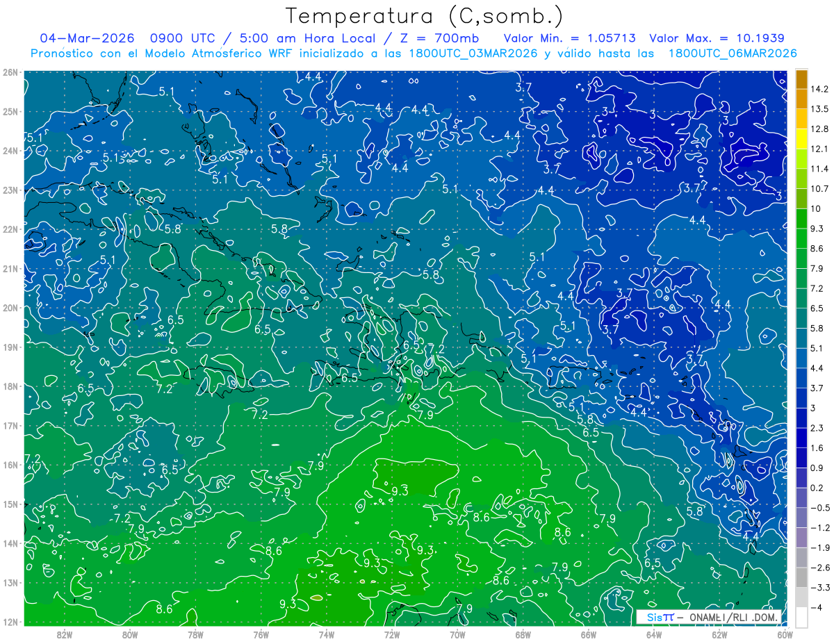Screen dimensions: 834x644
Task: Click the "12.1" label on the color scale
Action: pyautogui.click(x=819, y=149)
